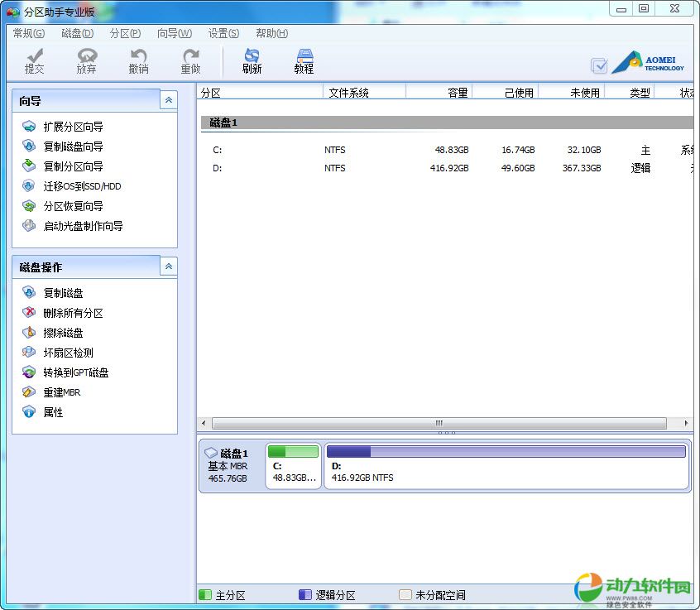Open the 设置(S) menu

(x=223, y=33)
